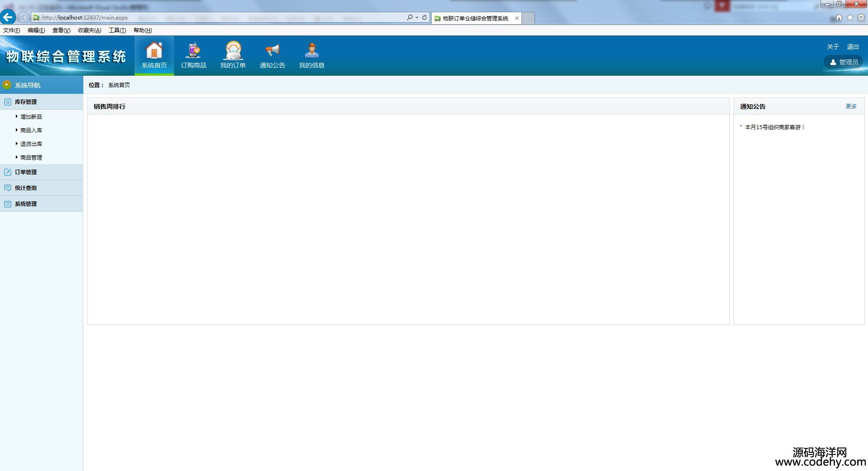Open a new browser tab
Screen dimensions: 868x471
click(529, 18)
